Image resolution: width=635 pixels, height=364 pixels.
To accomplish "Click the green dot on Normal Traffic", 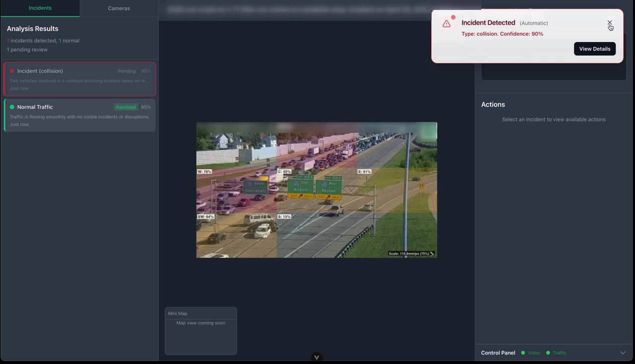I will 12,107.
